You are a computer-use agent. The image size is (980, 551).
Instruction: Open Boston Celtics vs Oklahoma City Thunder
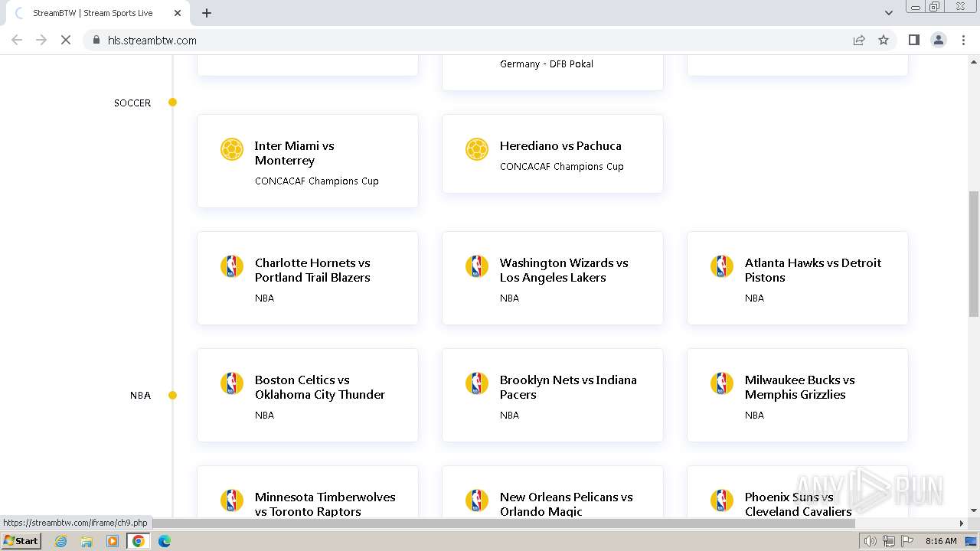tap(308, 395)
